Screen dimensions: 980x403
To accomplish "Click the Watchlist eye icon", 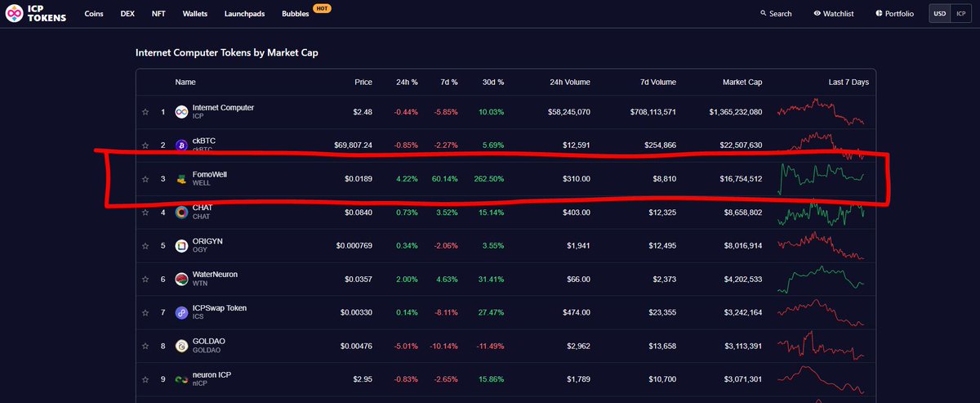I will pos(817,14).
